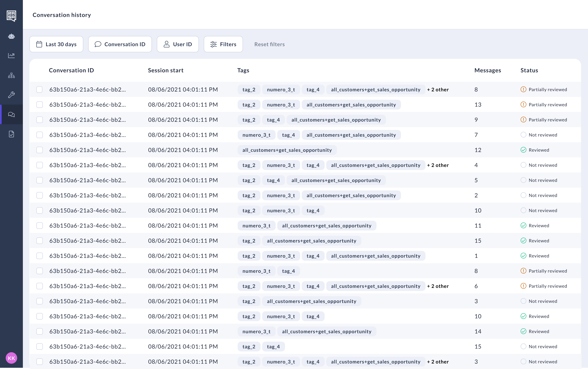Open the Filters button
Viewport: 588px width, 369px height.
click(x=223, y=44)
